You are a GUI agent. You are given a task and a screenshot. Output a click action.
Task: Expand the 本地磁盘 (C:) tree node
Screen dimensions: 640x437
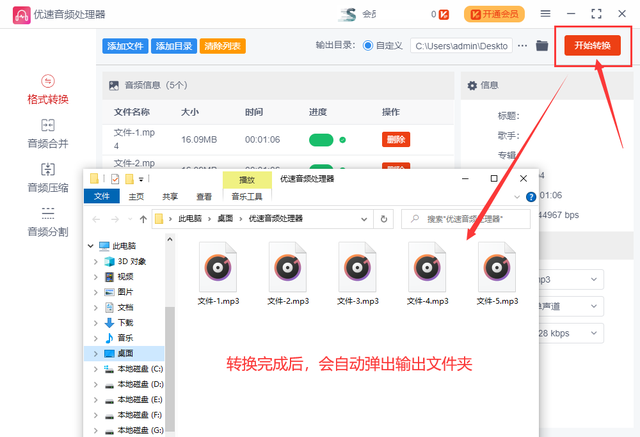[x=96, y=369]
